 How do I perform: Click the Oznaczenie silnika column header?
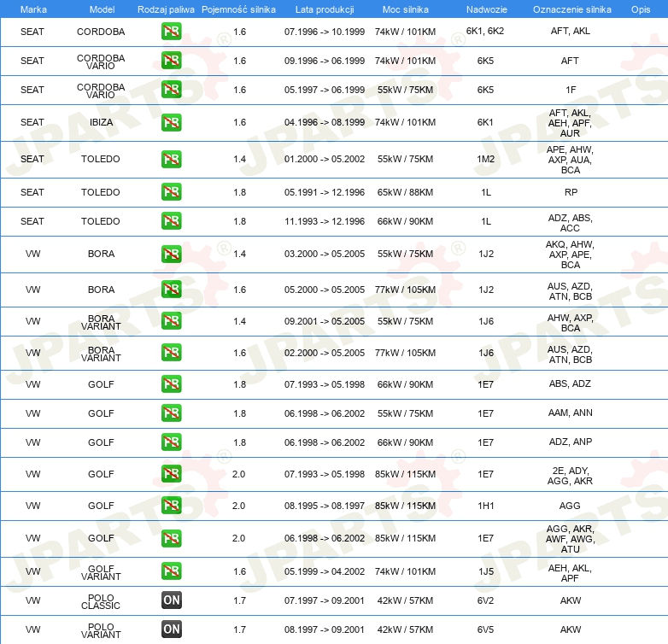[572, 9]
